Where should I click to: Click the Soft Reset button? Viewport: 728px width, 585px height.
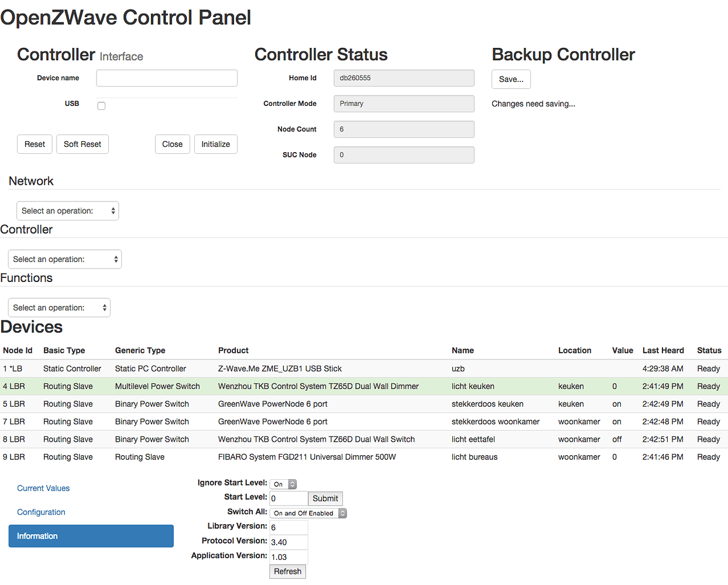click(x=82, y=144)
